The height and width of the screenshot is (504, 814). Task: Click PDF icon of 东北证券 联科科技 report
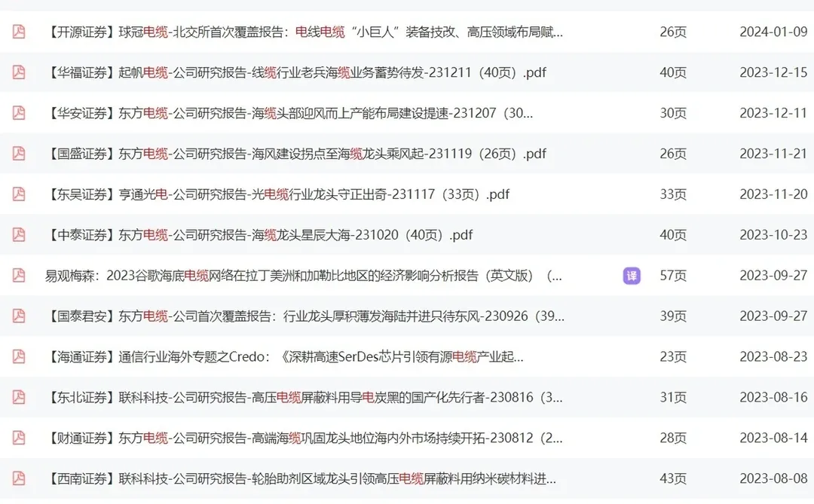tap(19, 397)
